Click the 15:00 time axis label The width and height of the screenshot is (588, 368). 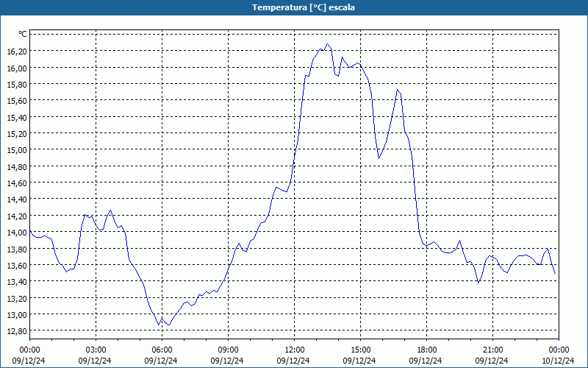click(360, 350)
